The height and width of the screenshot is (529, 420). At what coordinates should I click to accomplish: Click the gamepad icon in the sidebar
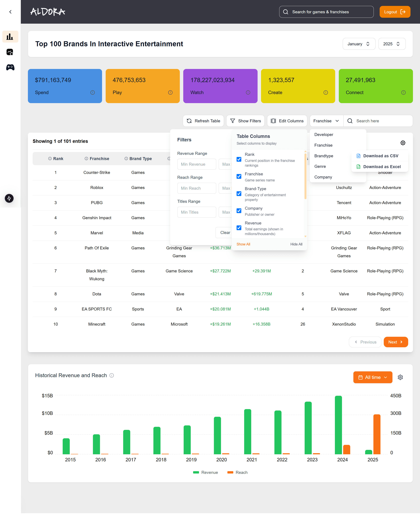coord(10,67)
